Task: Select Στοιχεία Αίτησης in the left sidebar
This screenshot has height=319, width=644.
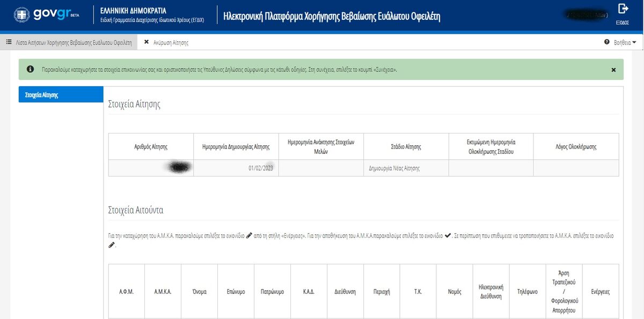Action: coord(61,95)
